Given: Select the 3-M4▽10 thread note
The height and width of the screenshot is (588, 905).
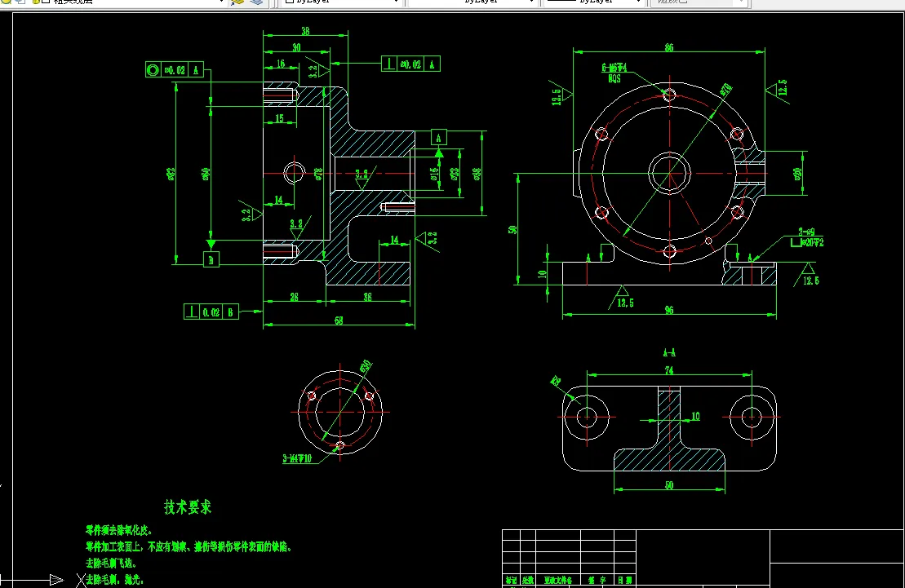Looking at the screenshot, I should coord(297,459).
